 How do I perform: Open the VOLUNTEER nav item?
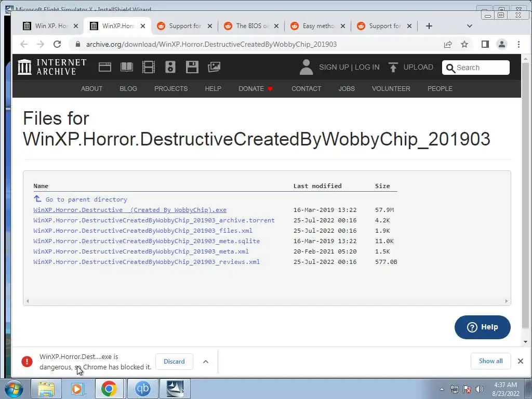click(x=391, y=88)
